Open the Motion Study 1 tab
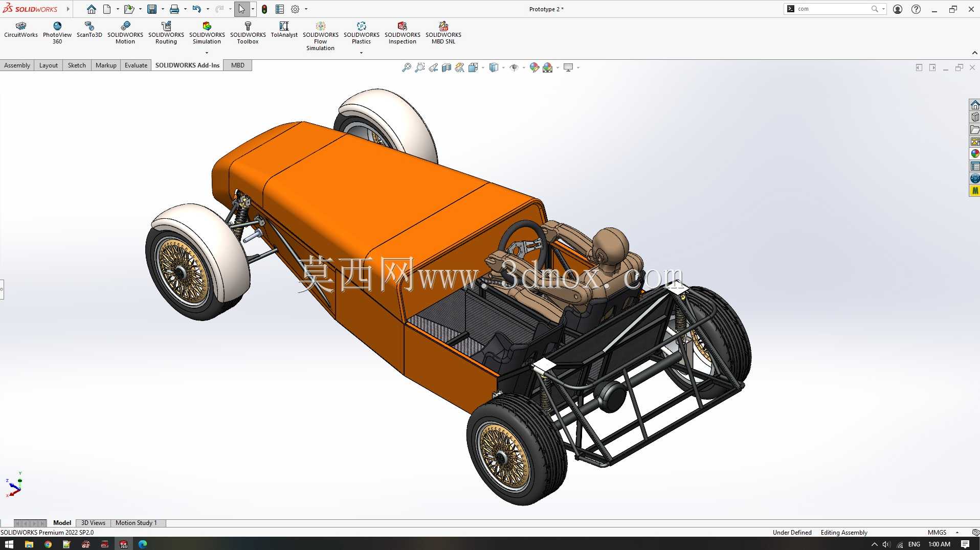980x550 pixels. click(136, 523)
